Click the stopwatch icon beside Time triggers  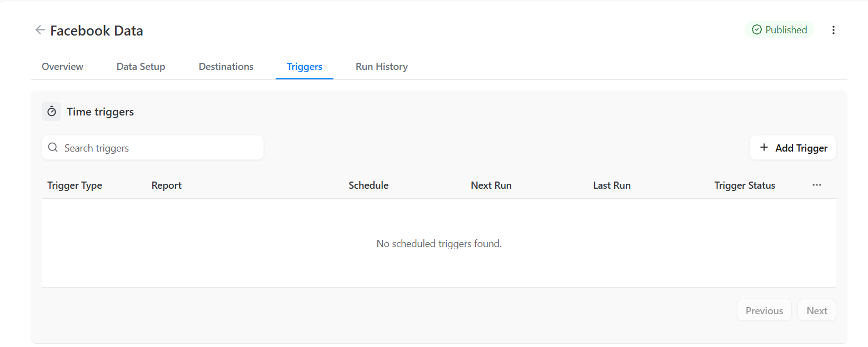point(52,112)
